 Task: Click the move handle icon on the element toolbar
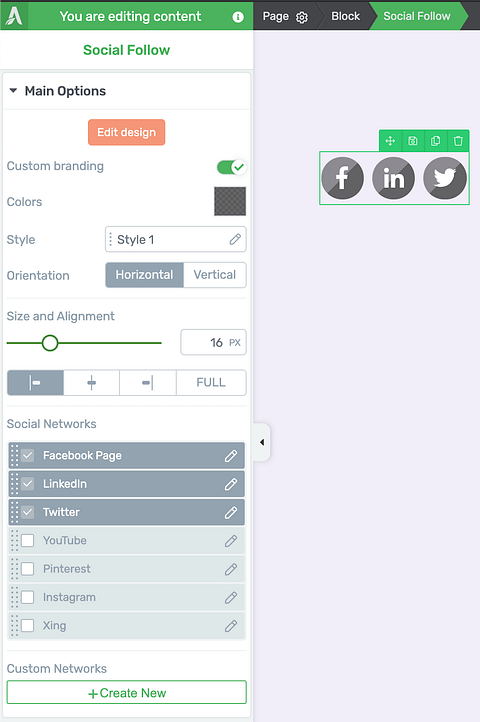click(390, 141)
